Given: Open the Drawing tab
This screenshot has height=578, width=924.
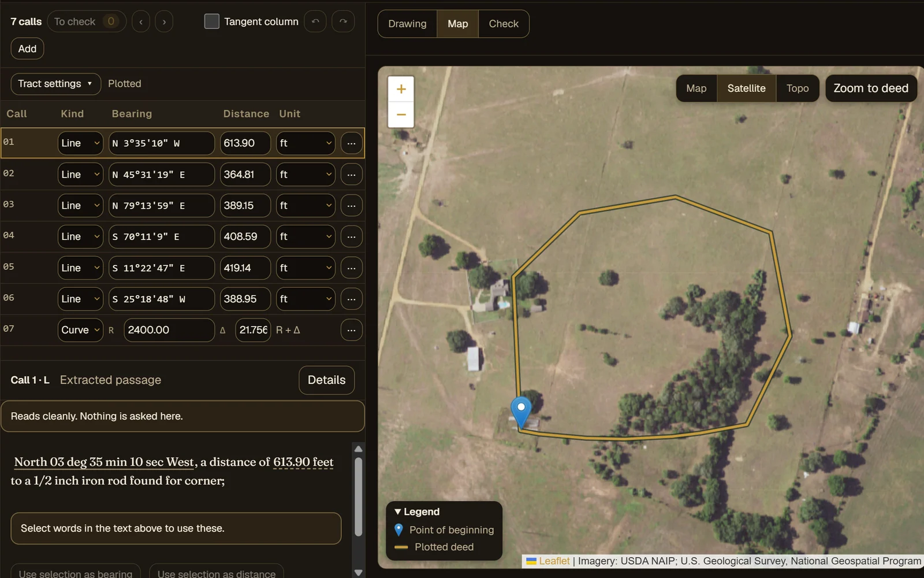Looking at the screenshot, I should 407,24.
